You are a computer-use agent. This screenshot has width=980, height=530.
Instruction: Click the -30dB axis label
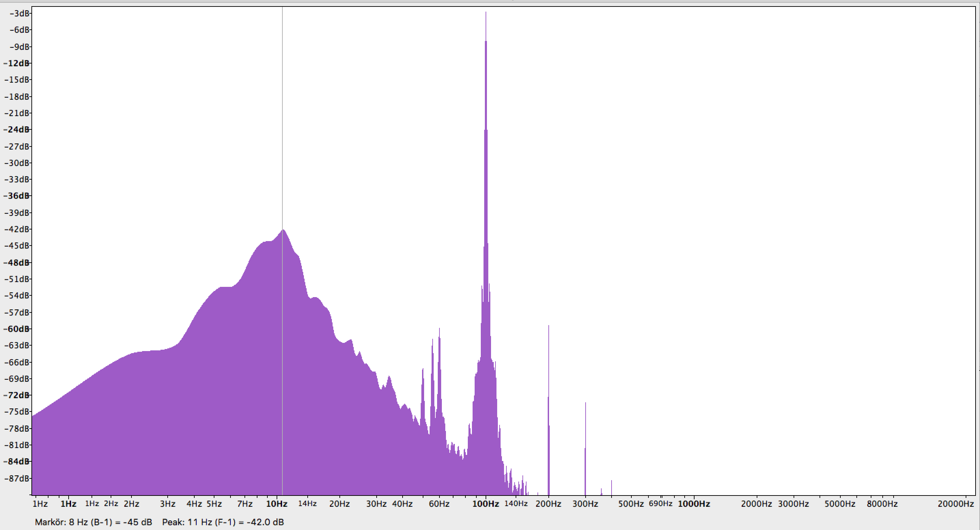click(17, 163)
